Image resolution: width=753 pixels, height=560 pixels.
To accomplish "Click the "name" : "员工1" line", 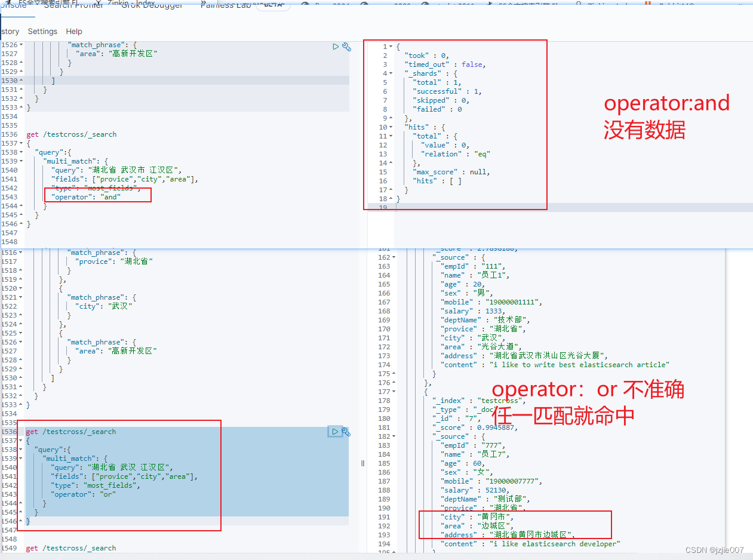I will tap(476, 275).
